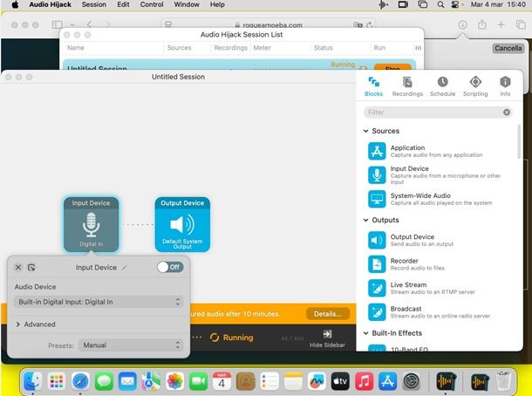532x396 pixels.
Task: Click the Audio Hijack menu bar status icon
Action: 384,4
